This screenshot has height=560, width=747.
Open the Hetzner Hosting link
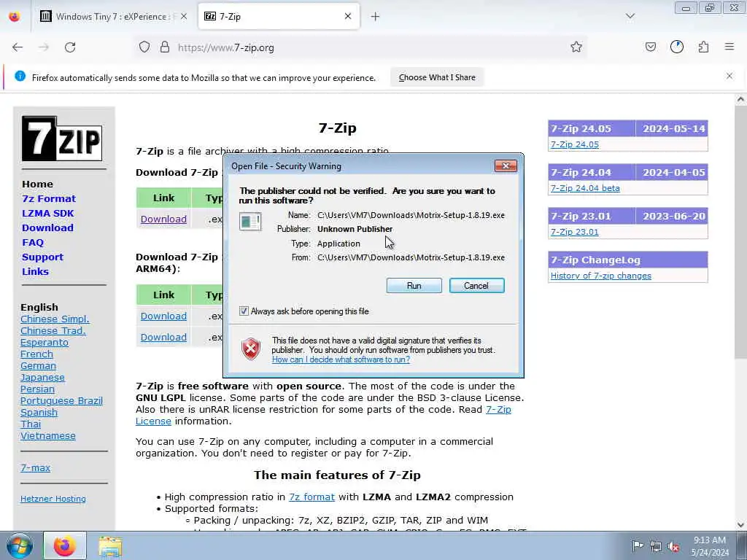(53, 499)
